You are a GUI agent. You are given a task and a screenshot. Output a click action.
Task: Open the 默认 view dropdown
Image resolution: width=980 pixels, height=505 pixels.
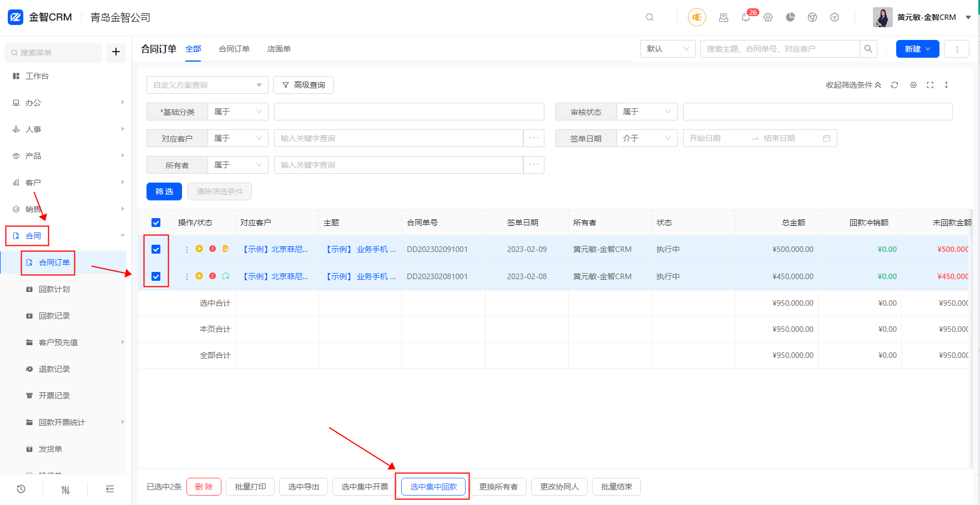point(668,49)
